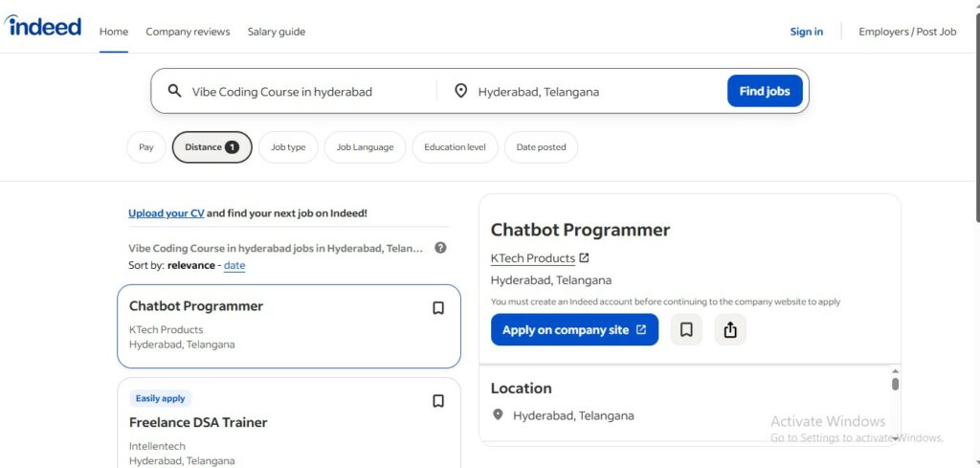Open Salary guide

[277, 32]
